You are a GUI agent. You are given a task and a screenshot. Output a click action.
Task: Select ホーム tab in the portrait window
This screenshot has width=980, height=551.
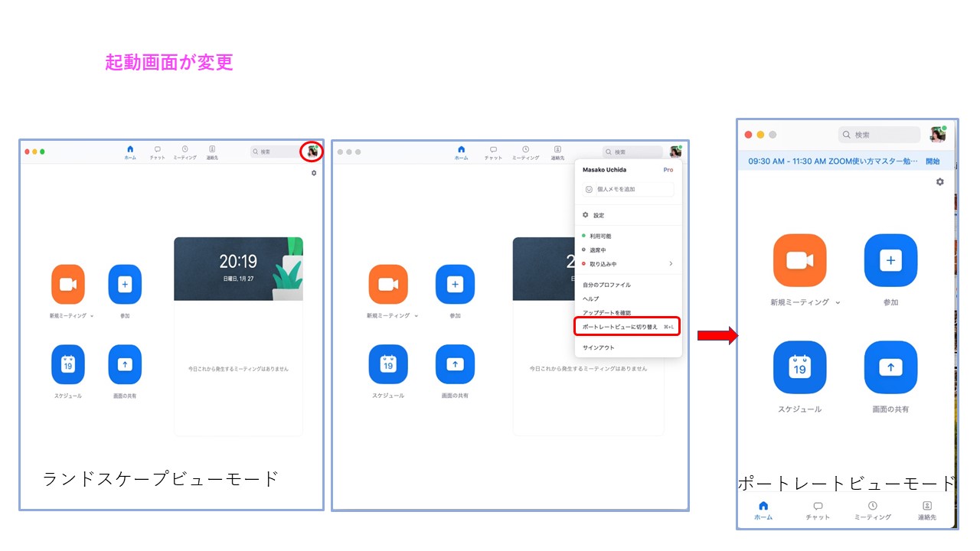click(x=763, y=511)
